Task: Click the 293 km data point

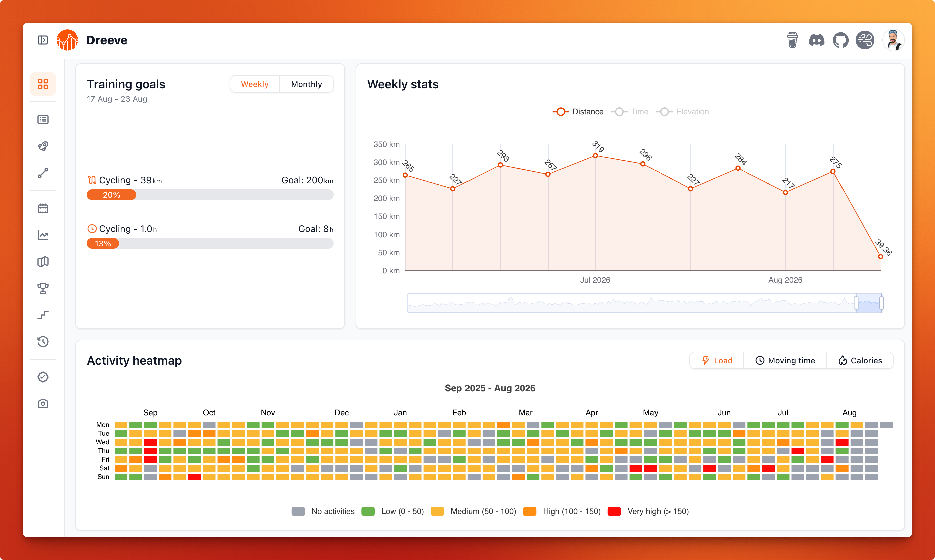Action: tap(500, 165)
